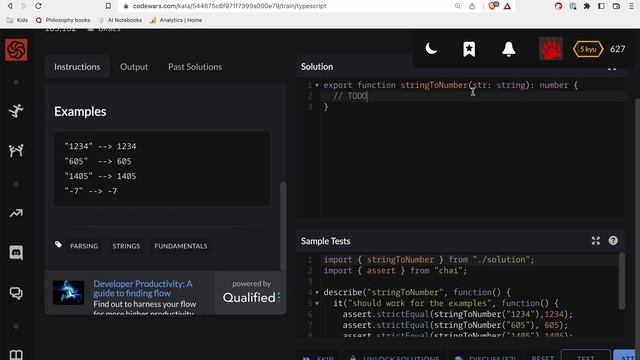This screenshot has height=360, width=640.
Task: Open the Discord chat icon in sidebar
Action: coord(16,253)
